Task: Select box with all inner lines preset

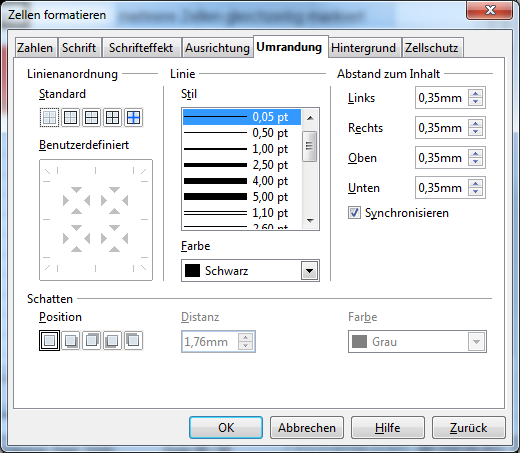Action: [112, 117]
